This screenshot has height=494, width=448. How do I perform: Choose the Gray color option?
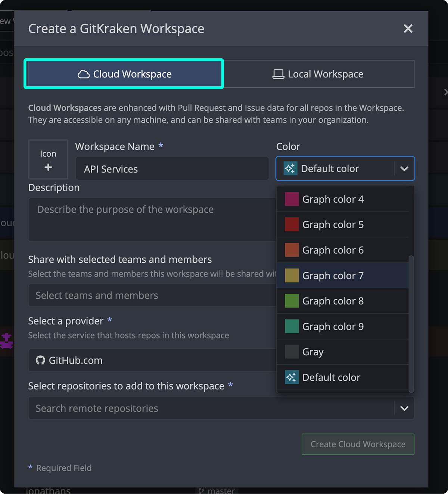click(x=313, y=352)
